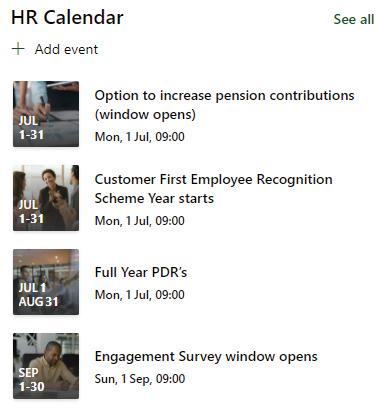The height and width of the screenshot is (409, 385).
Task: Click the 'Sun, 1 Sep, 09:00' date text
Action: tap(140, 379)
